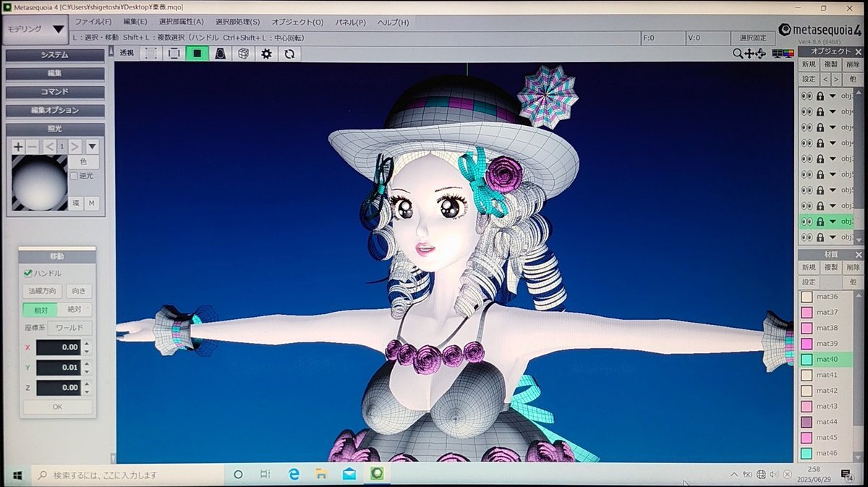Select the 相対 mode toggle
The height and width of the screenshot is (487, 868).
(40, 310)
